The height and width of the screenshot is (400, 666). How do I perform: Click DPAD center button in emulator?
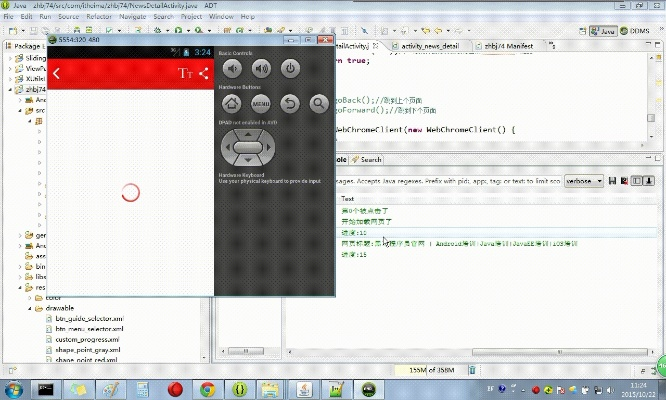click(x=248, y=147)
